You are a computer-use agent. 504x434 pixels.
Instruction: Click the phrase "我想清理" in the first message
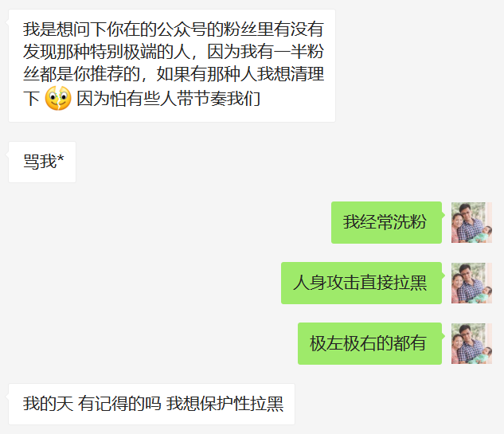point(291,75)
